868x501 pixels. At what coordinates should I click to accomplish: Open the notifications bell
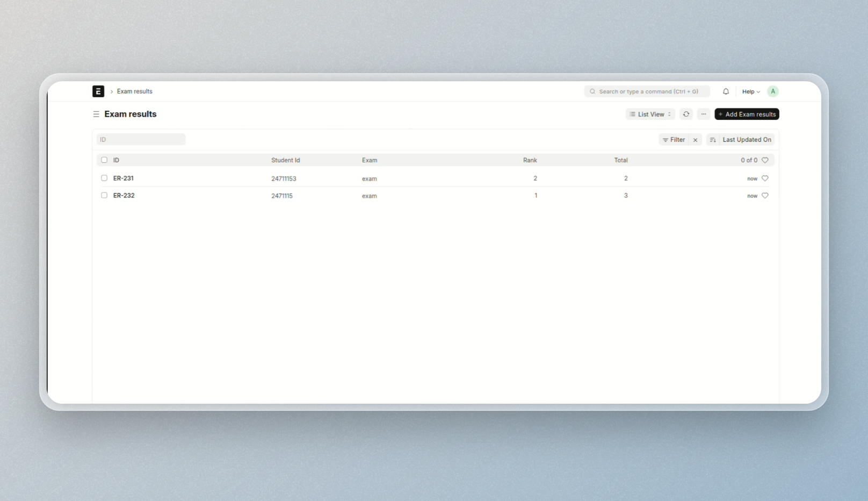[x=726, y=91]
